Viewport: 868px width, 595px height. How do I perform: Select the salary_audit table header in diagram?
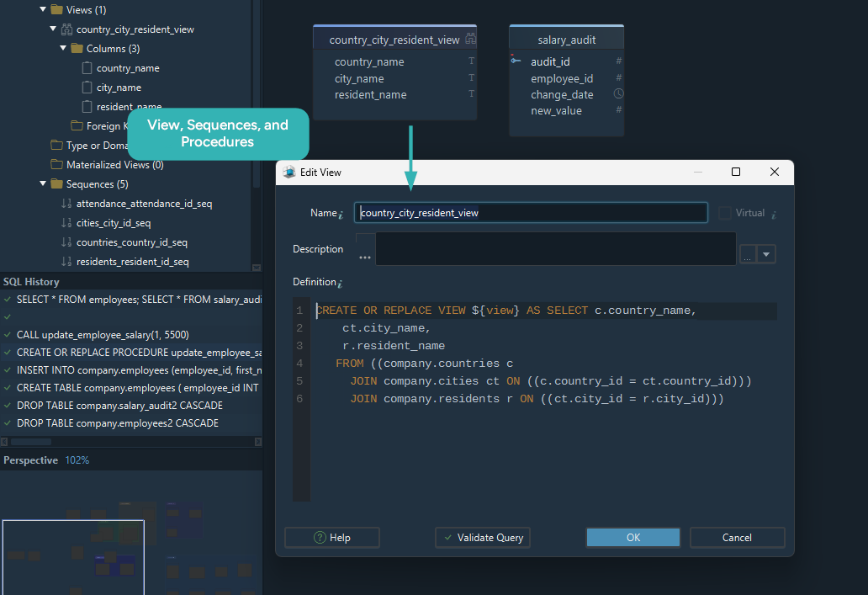[x=566, y=40]
